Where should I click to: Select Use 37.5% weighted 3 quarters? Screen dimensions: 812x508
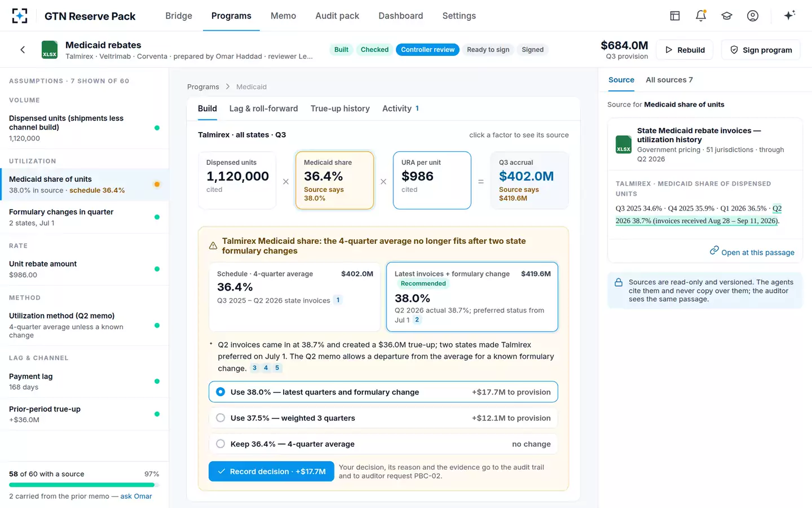click(x=383, y=418)
